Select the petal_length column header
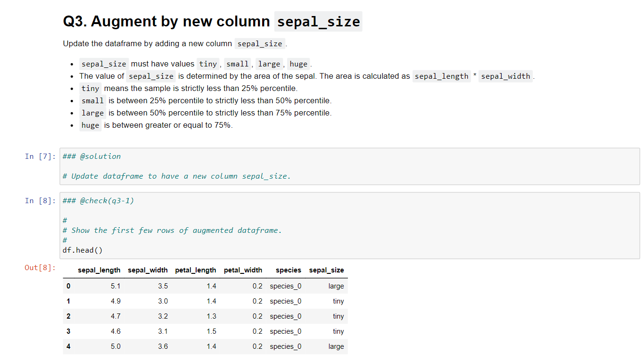 196,270
